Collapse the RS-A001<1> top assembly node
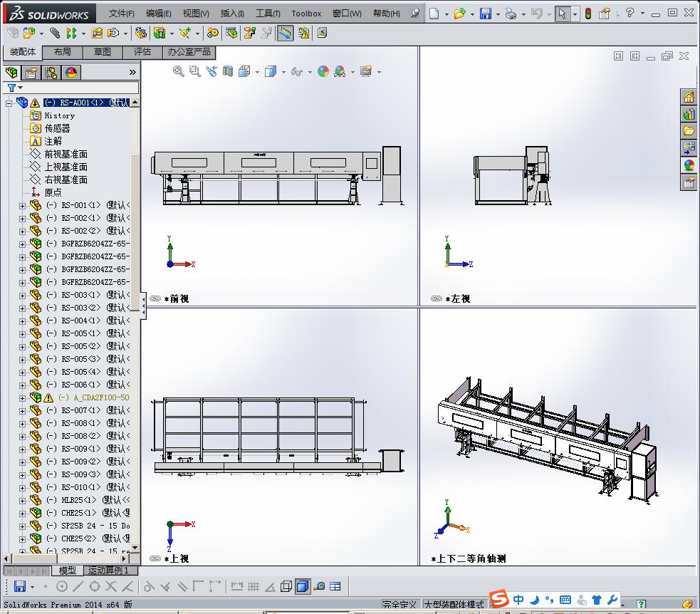This screenshot has height=614, width=700. pos(9,103)
